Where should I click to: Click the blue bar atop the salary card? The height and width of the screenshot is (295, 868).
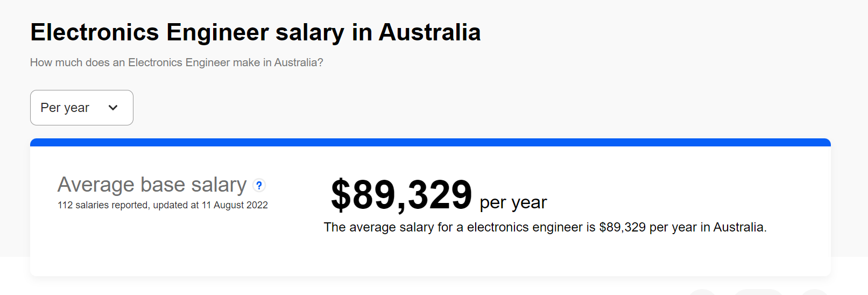point(431,143)
